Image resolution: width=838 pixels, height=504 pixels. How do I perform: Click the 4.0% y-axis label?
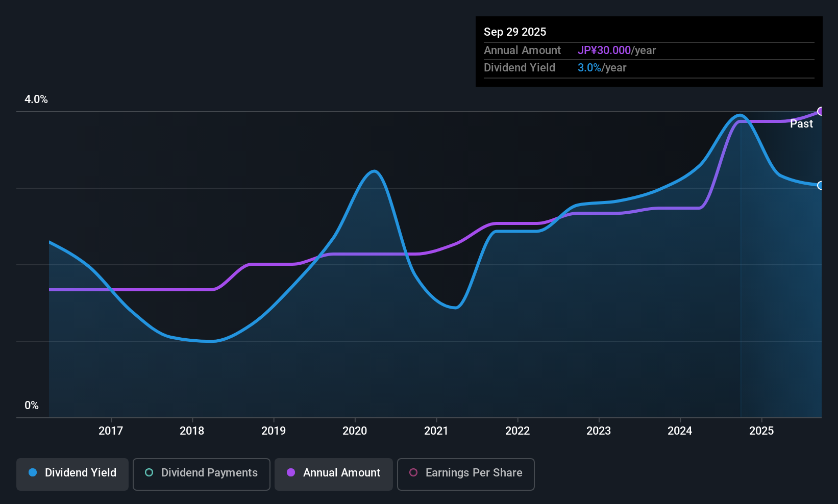pos(36,99)
